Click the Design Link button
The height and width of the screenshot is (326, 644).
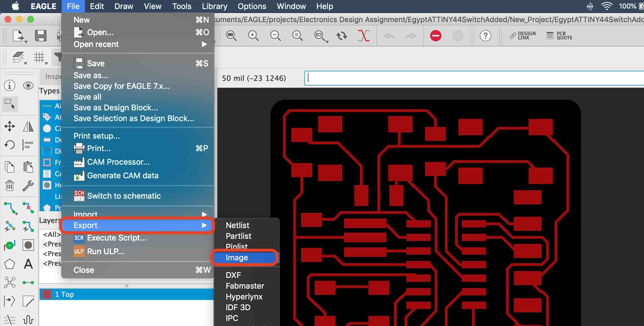tap(523, 36)
